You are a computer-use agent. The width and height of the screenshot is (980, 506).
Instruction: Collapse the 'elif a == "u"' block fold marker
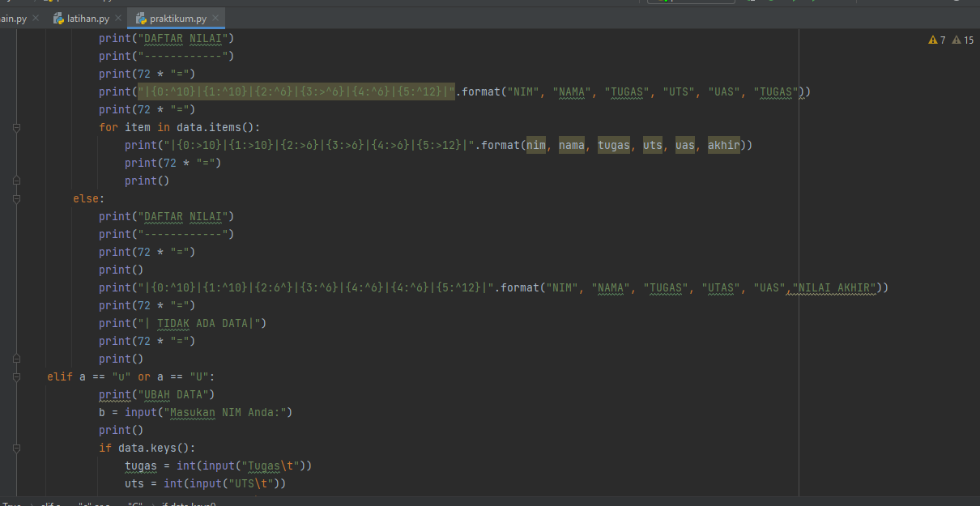click(16, 376)
